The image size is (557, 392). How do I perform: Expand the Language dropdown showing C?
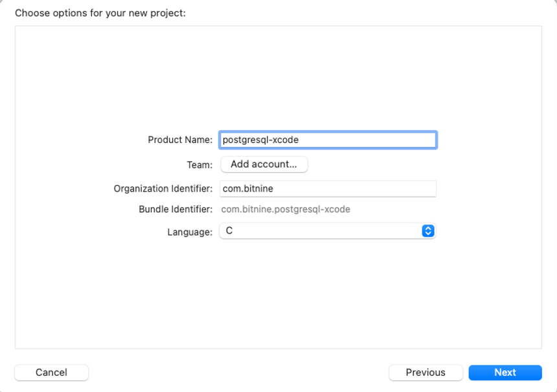[x=328, y=231]
